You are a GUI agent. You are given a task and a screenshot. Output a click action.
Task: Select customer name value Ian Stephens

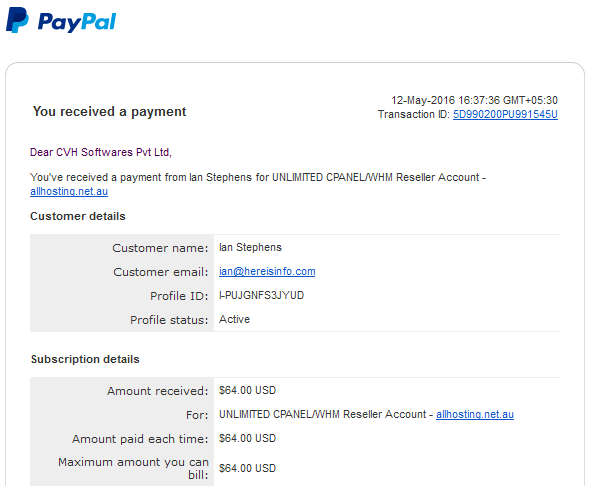pos(250,247)
